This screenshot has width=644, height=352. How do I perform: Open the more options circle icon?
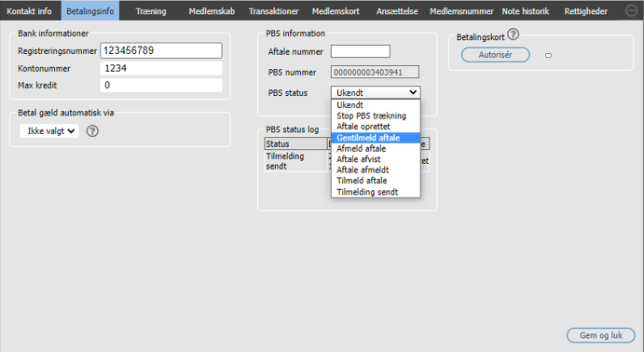(x=631, y=10)
